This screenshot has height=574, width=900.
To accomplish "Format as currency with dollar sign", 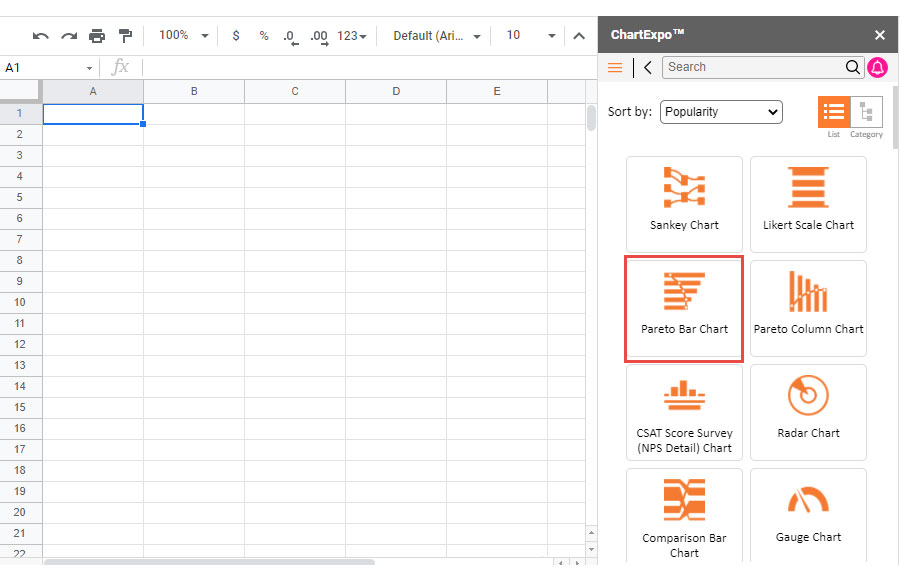I will (x=236, y=36).
